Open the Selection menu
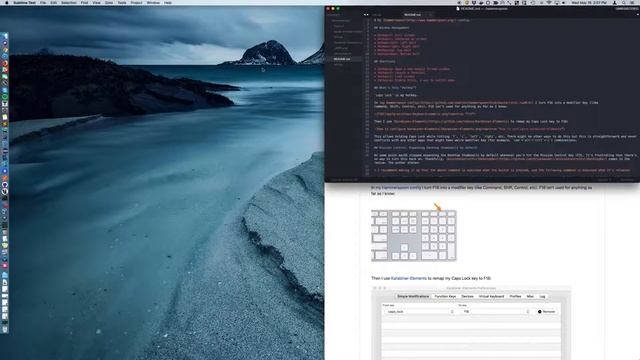The height and width of the screenshot is (360, 640). point(69,2)
